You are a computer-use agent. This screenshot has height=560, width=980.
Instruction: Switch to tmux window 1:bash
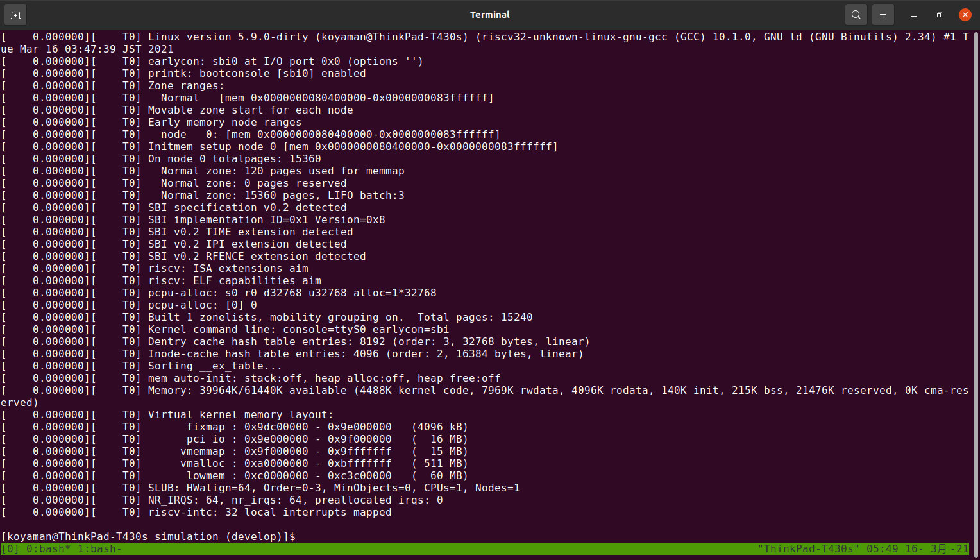tap(99, 549)
